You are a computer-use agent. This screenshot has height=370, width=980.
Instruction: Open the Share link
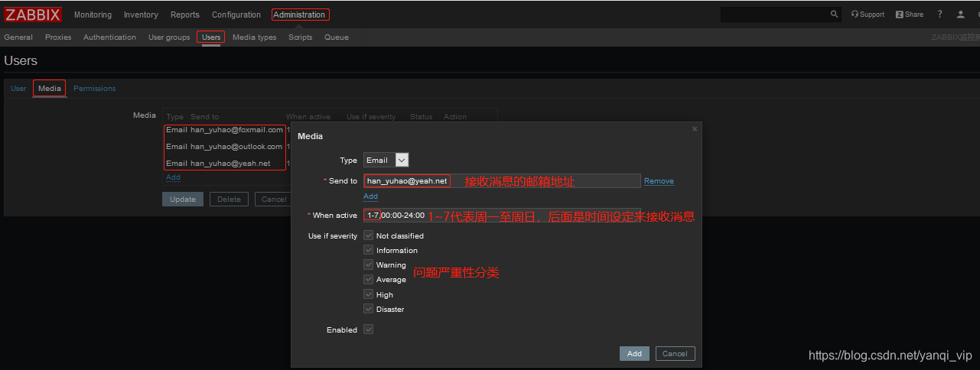(910, 15)
